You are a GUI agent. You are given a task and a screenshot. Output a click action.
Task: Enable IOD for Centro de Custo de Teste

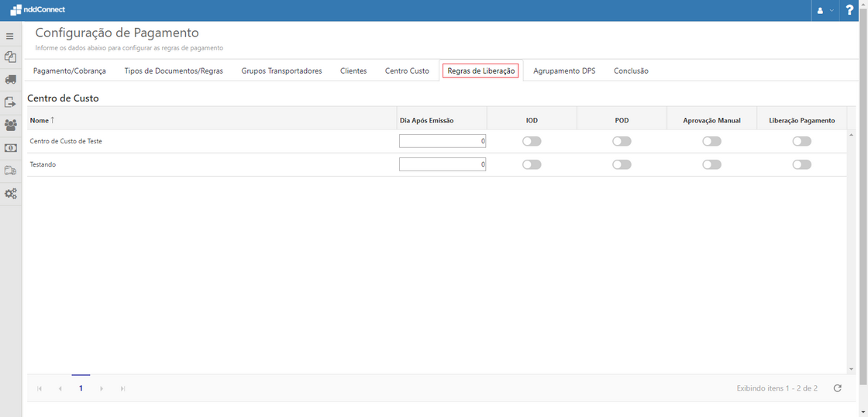532,141
